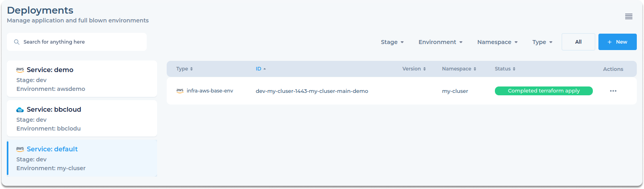This screenshot has width=644, height=189.
Task: Click AWS icon beside infra-aws-base-env
Action: [180, 91]
